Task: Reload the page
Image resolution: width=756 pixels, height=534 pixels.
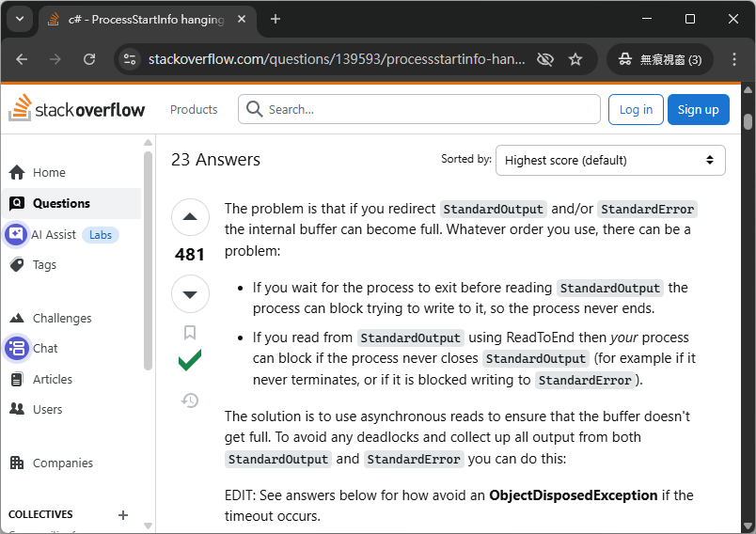Action: pyautogui.click(x=89, y=59)
